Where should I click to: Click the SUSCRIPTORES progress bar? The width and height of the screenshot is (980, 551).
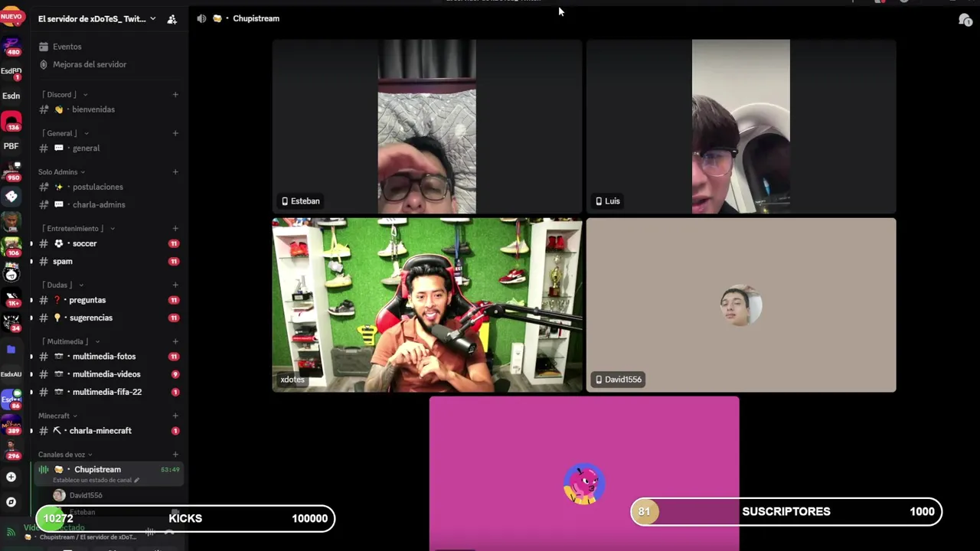(786, 512)
